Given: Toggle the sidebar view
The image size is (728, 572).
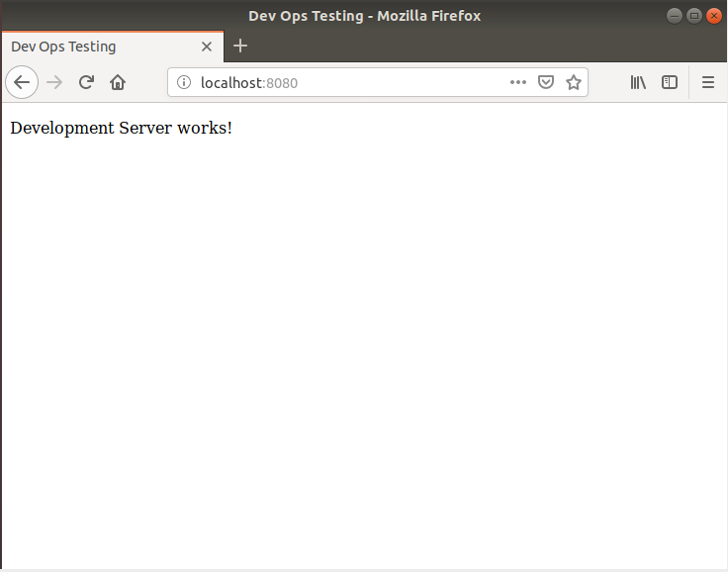Looking at the screenshot, I should [x=670, y=83].
